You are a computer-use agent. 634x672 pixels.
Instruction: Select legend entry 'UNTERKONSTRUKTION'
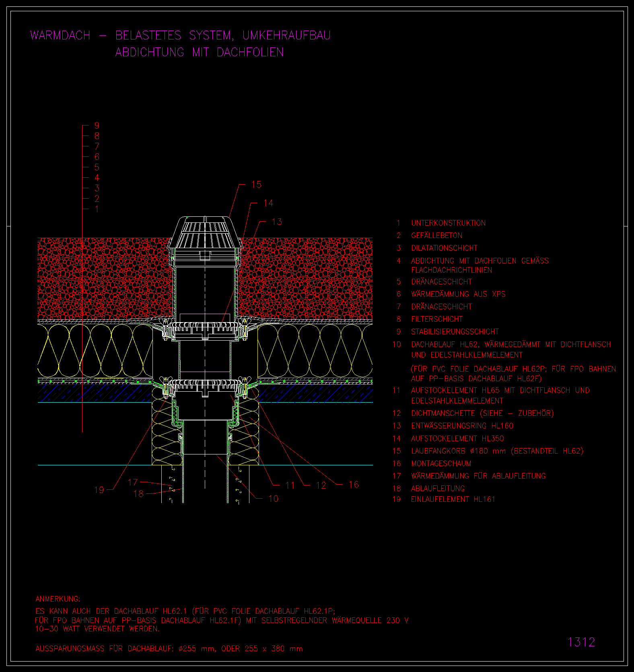(448, 223)
